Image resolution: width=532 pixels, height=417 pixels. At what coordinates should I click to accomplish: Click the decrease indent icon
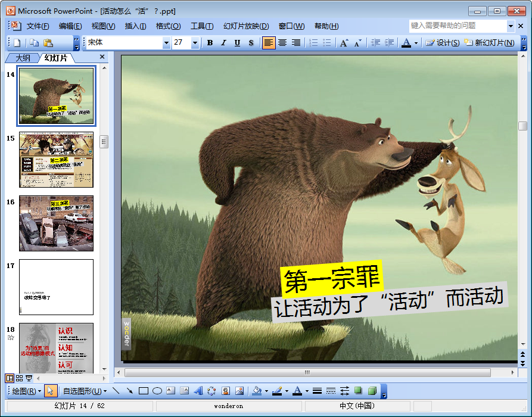[x=375, y=43]
